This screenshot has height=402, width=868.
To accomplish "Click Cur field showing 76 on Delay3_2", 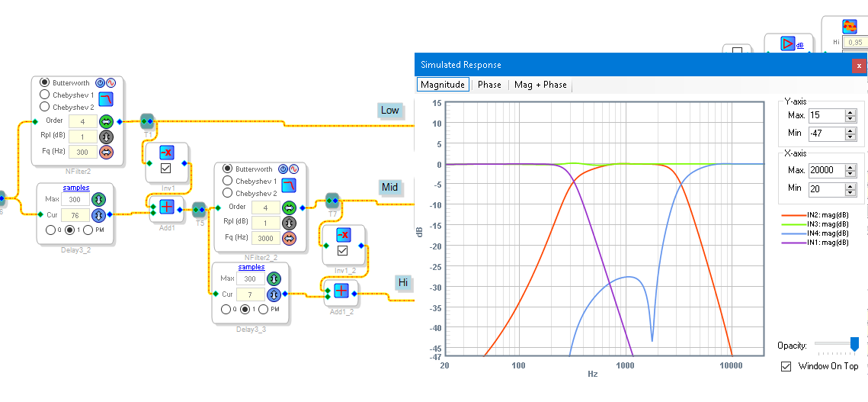I will (75, 214).
